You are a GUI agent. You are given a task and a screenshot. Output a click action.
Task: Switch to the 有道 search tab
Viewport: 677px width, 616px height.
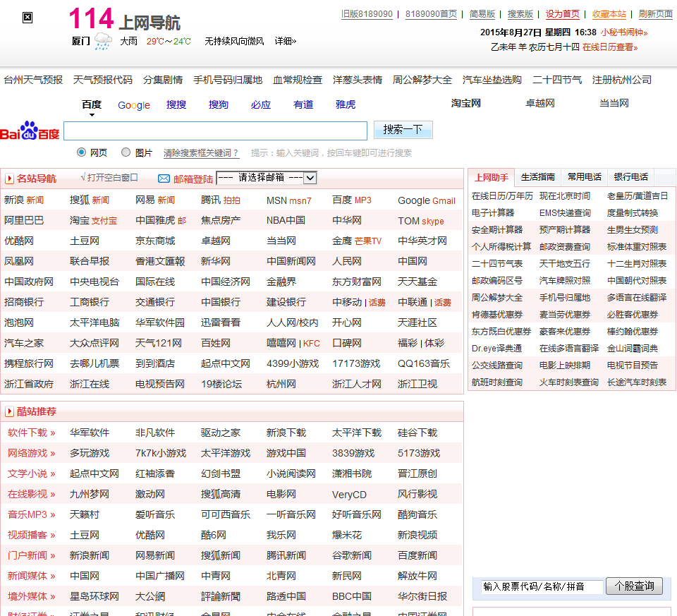(303, 104)
